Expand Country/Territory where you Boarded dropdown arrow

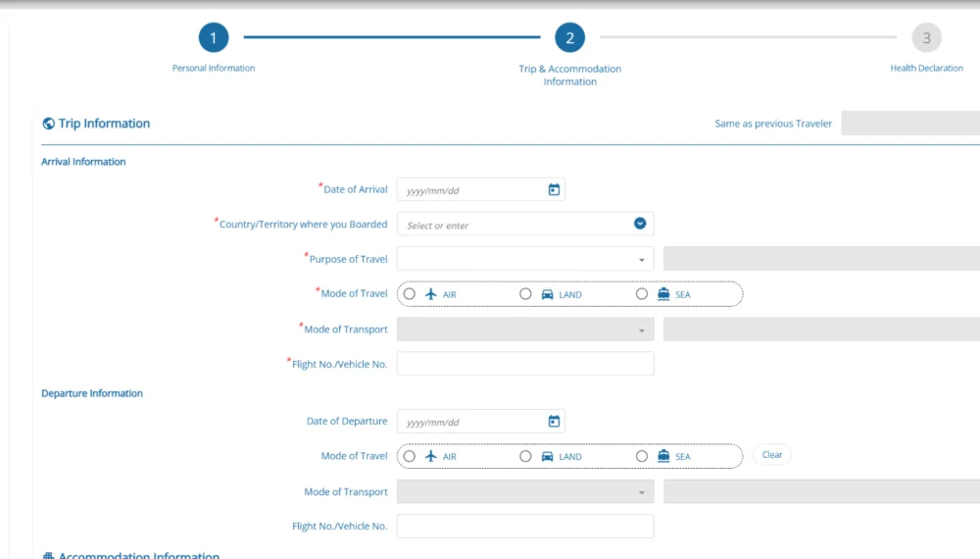(639, 224)
